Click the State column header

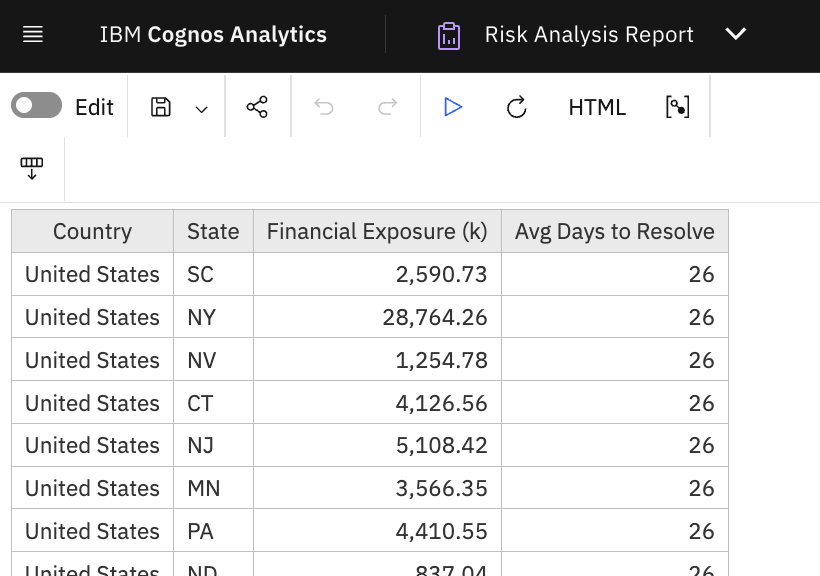(x=213, y=231)
